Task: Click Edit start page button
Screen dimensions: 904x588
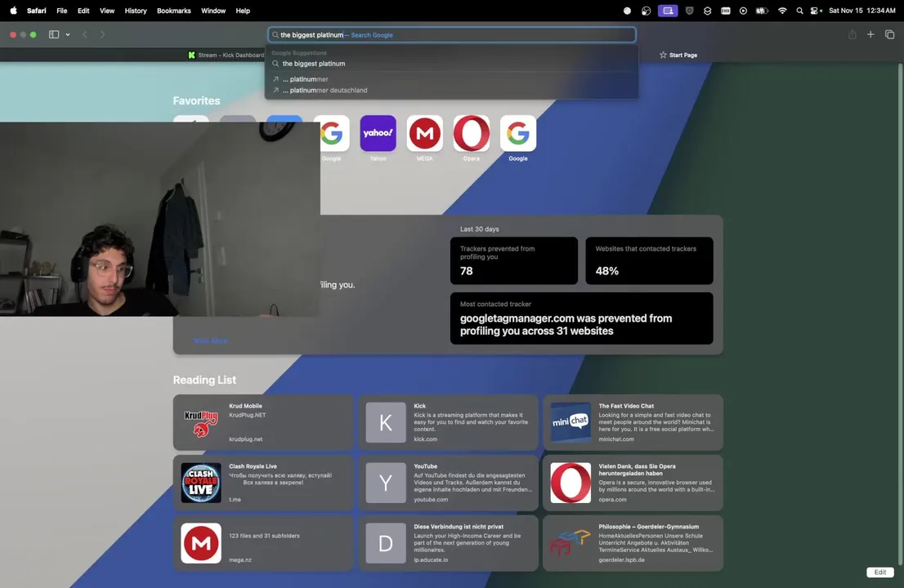Action: click(879, 572)
